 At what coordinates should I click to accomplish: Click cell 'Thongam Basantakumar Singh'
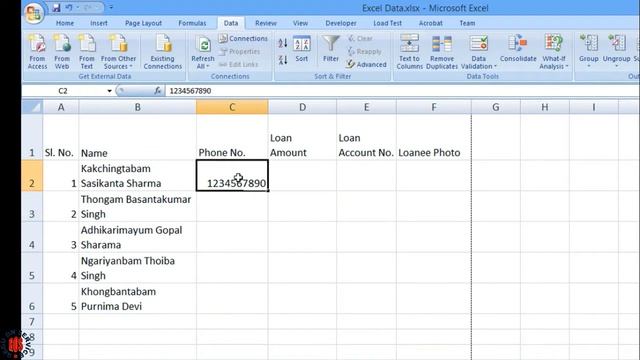[x=138, y=206]
